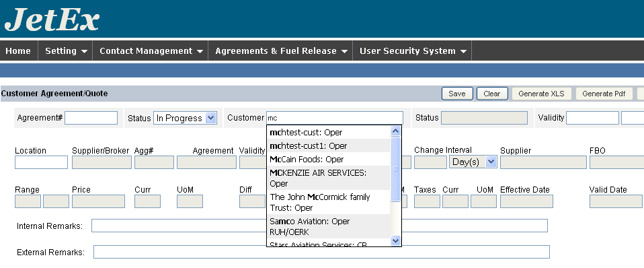Viewport: 644px width, 268px height.
Task: Click the suggestion list scroll down arrow
Action: pyautogui.click(x=395, y=240)
